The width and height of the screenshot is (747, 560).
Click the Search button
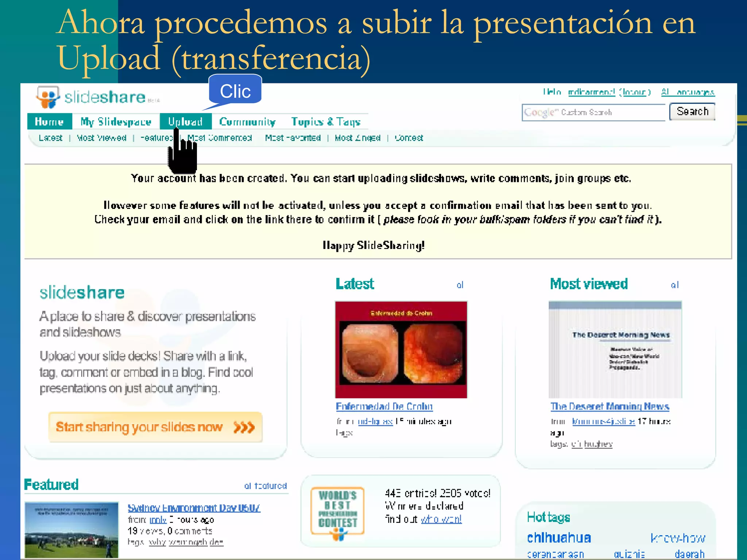[692, 111]
